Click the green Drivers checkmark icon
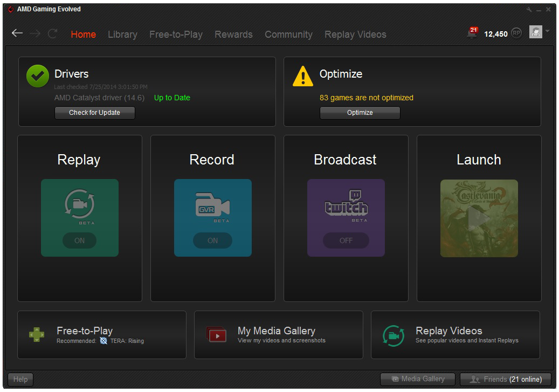 coord(38,76)
